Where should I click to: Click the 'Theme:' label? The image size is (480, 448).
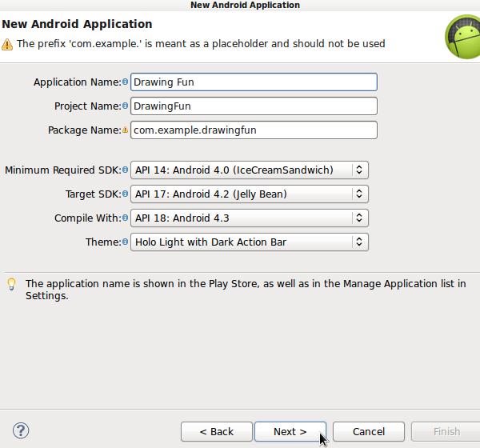(x=103, y=242)
